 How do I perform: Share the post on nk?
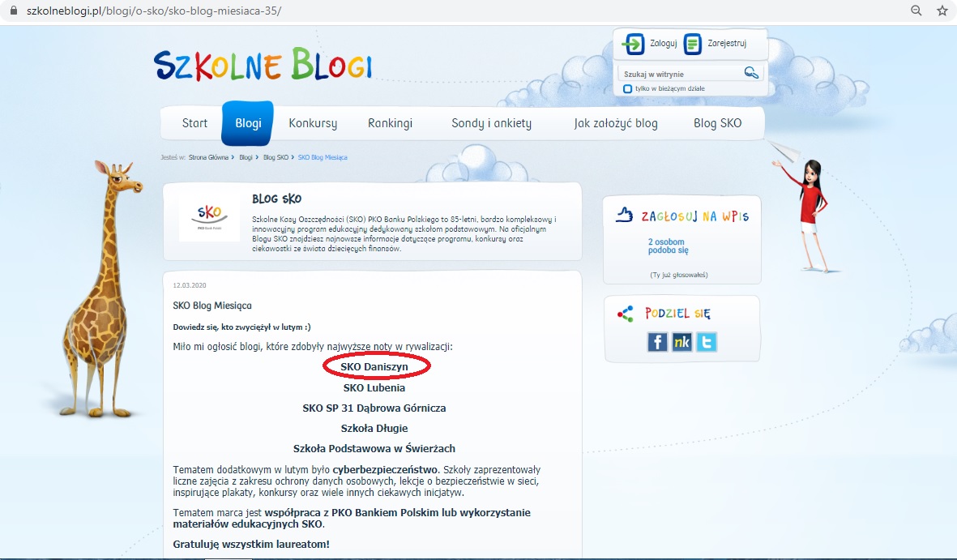click(681, 342)
